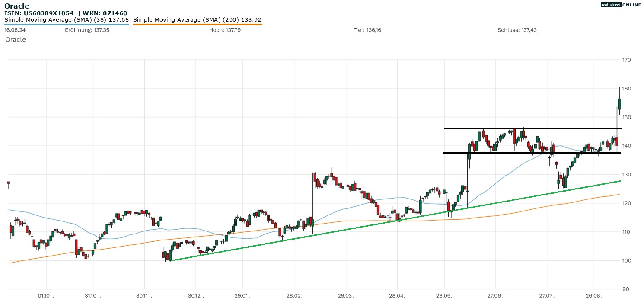The width and height of the screenshot is (644, 298).
Task: Click the 31.10. date axis label
Action: (93, 296)
